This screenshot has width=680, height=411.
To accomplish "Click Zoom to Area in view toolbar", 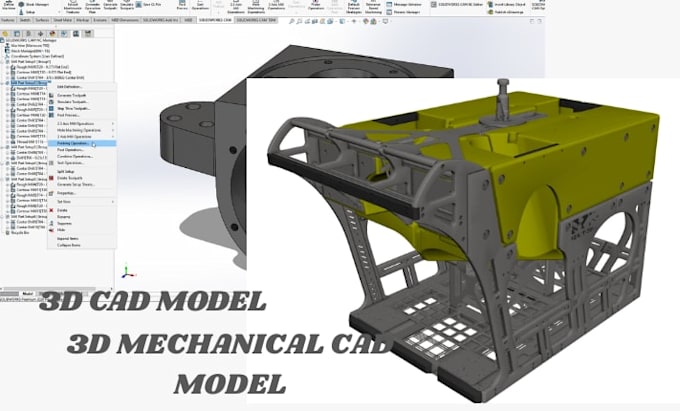I will point(299,21).
